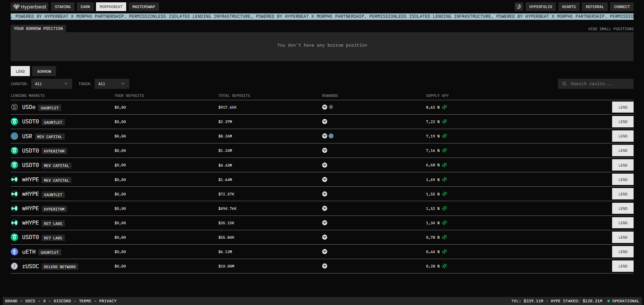The height and width of the screenshot is (305, 644).
Task: Open the Token filter dropdown
Action: click(111, 84)
